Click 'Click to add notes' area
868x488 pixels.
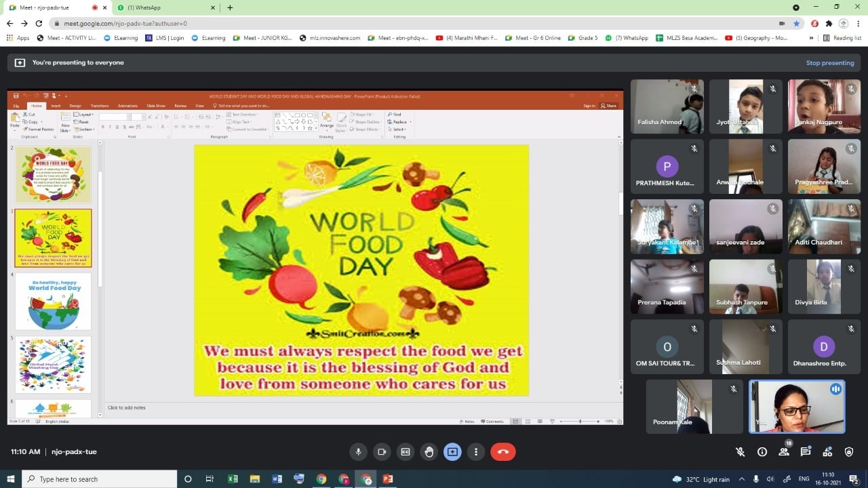pyautogui.click(x=126, y=407)
